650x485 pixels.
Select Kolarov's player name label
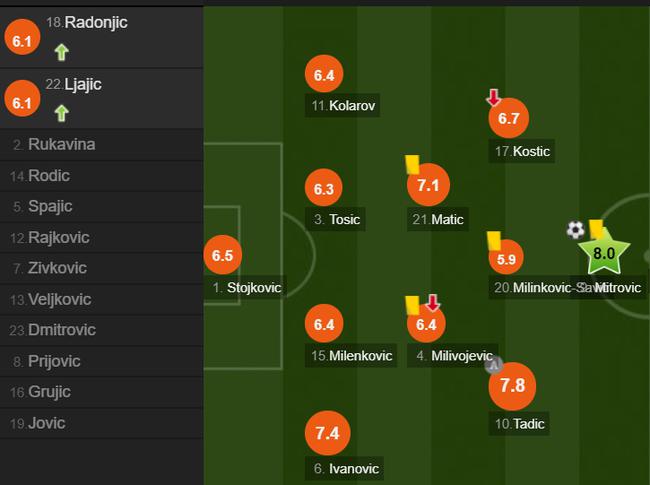click(x=343, y=106)
